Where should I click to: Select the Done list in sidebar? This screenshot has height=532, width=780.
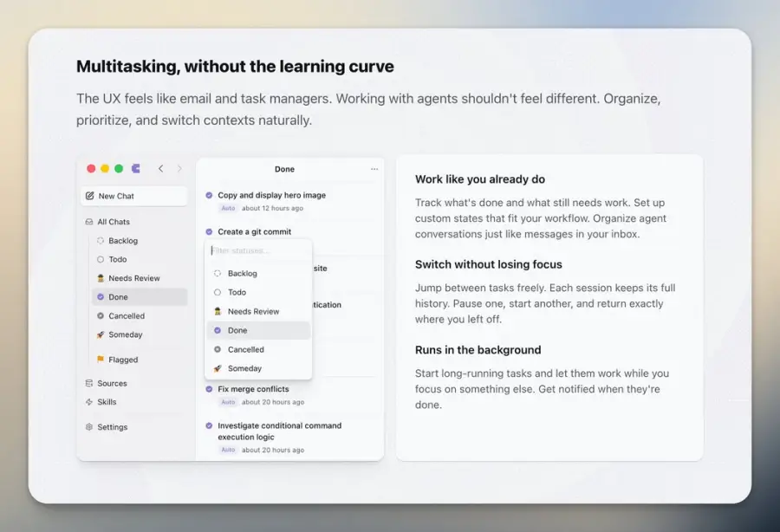(140, 297)
